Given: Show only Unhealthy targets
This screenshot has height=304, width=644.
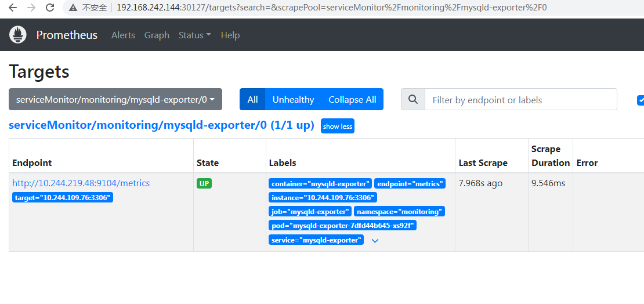Looking at the screenshot, I should 293,99.
